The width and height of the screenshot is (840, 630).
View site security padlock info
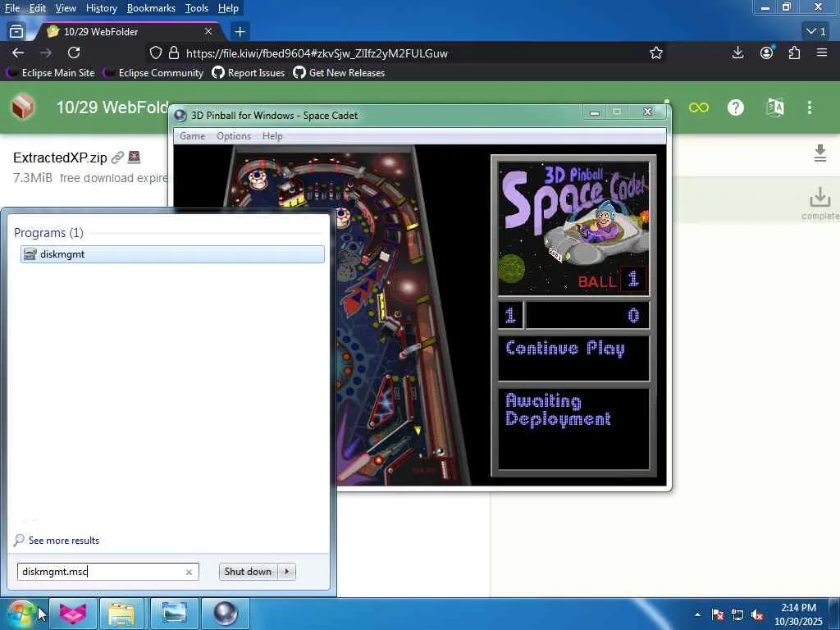pos(174,52)
